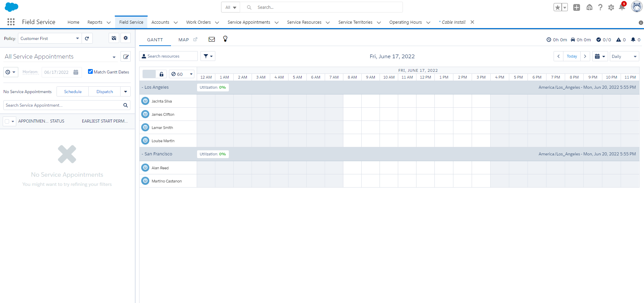Close the Cable Install tab
The width and height of the screenshot is (644, 303).
point(472,22)
